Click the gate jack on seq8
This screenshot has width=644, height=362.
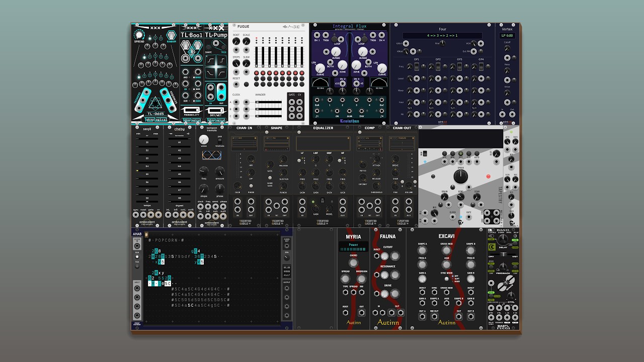click(x=151, y=216)
